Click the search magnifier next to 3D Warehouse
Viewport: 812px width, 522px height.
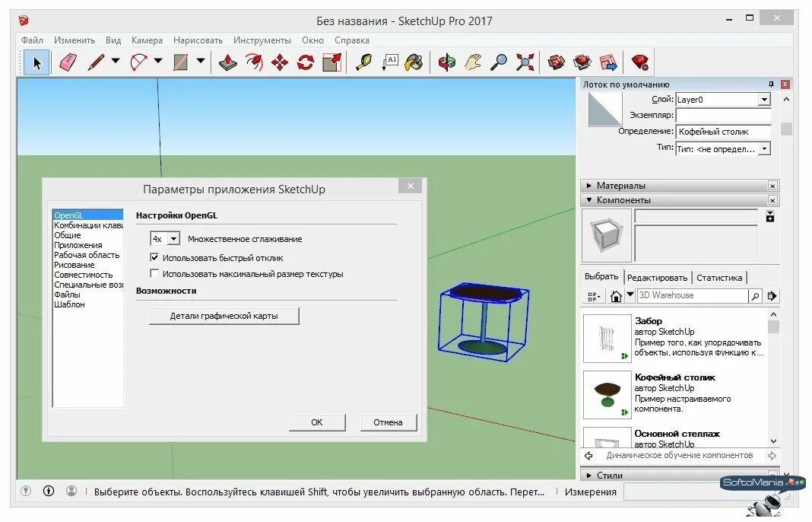[x=756, y=296]
